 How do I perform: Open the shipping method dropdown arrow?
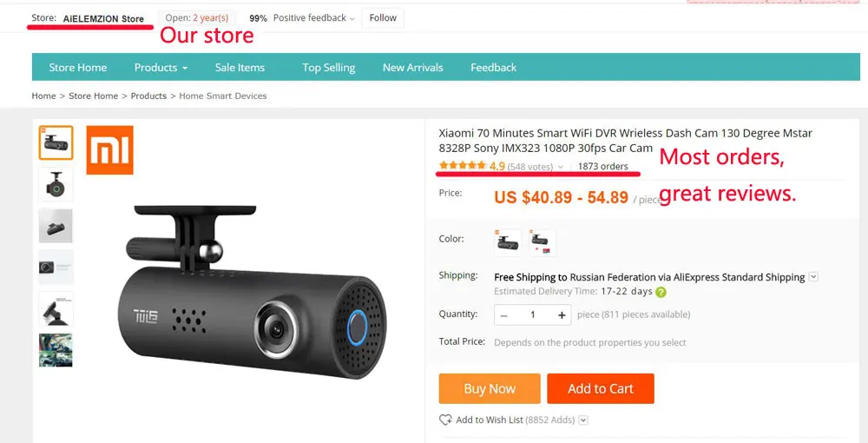point(813,276)
